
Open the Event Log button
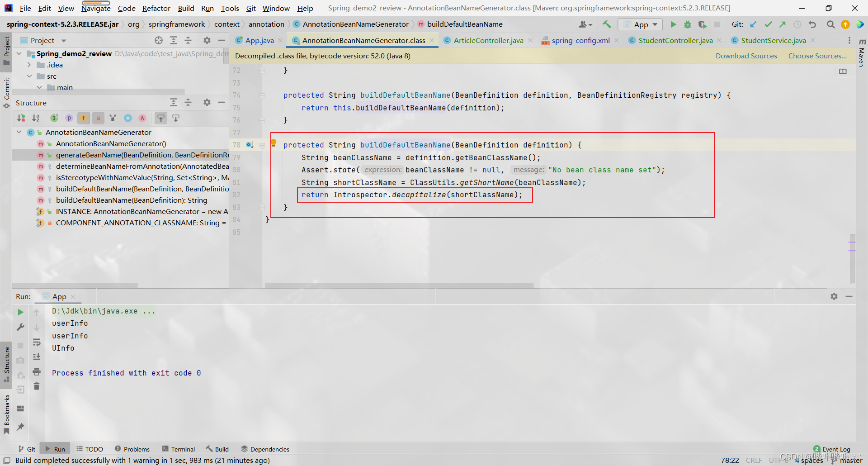point(832,449)
